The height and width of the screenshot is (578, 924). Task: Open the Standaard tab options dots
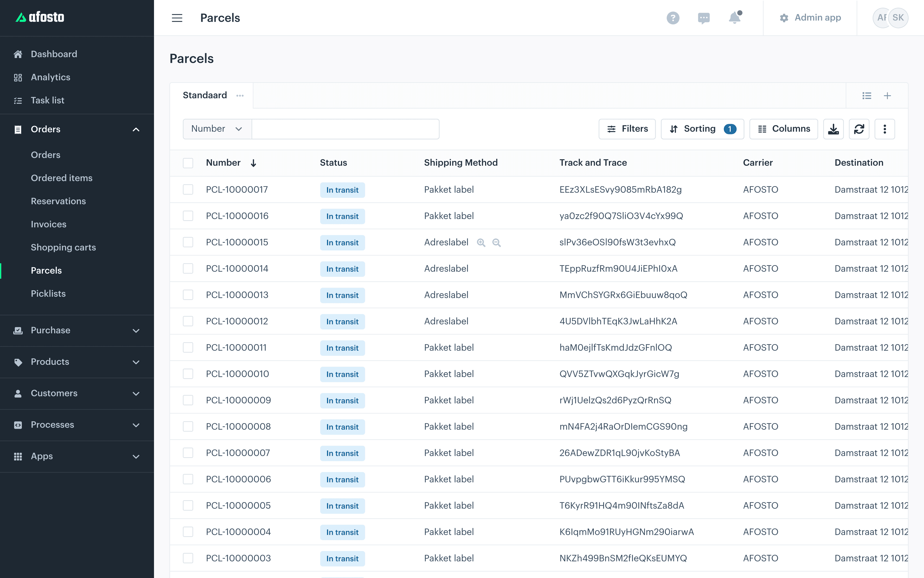pos(240,96)
